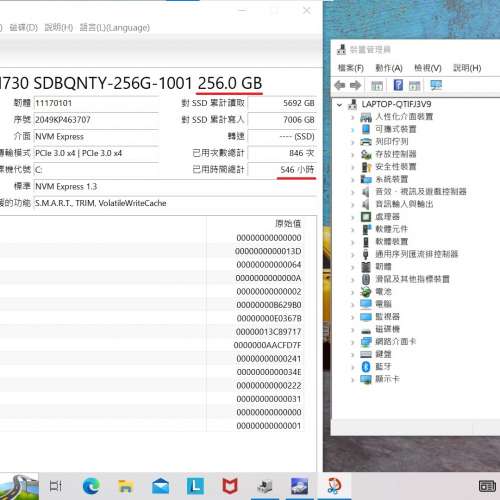
Task: Click firmware field showing 11170101
Action: pyautogui.click(x=96, y=103)
